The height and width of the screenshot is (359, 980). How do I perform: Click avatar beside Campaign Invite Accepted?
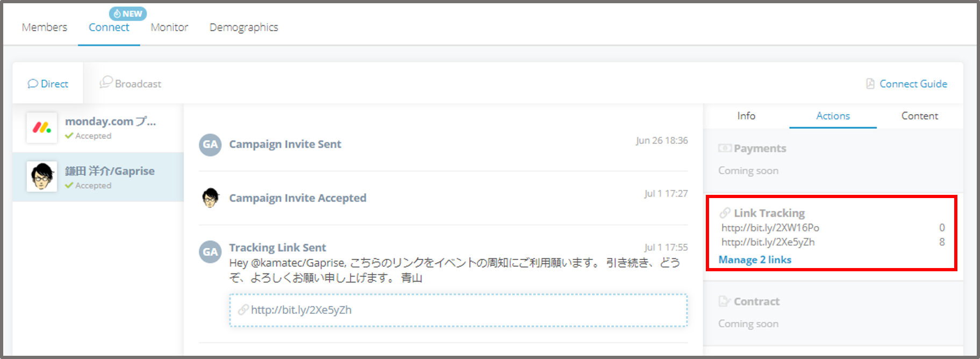click(x=210, y=198)
